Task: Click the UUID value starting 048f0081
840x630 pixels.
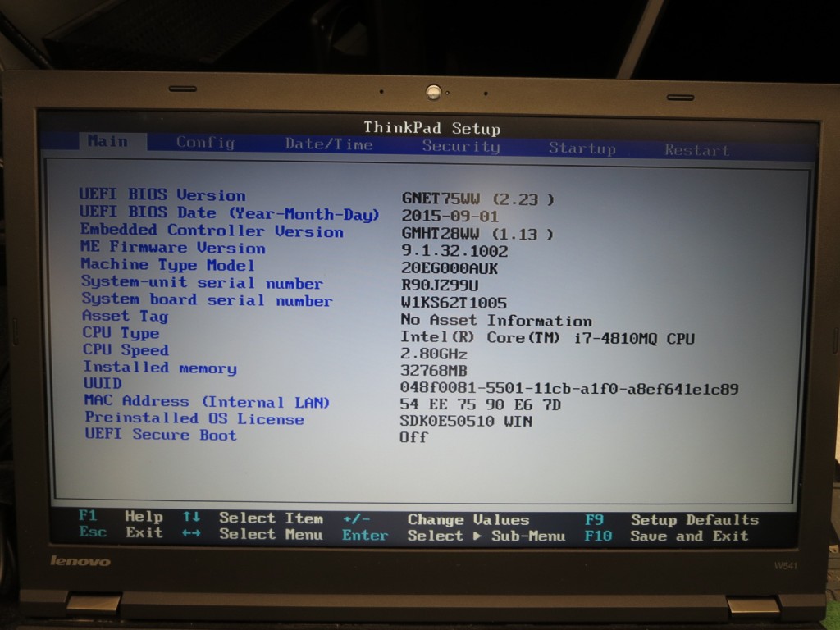Action: [569, 388]
